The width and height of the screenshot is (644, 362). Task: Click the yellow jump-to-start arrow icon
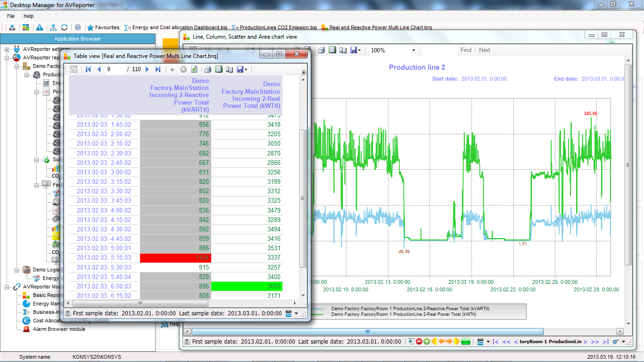pyautogui.click(x=434, y=341)
